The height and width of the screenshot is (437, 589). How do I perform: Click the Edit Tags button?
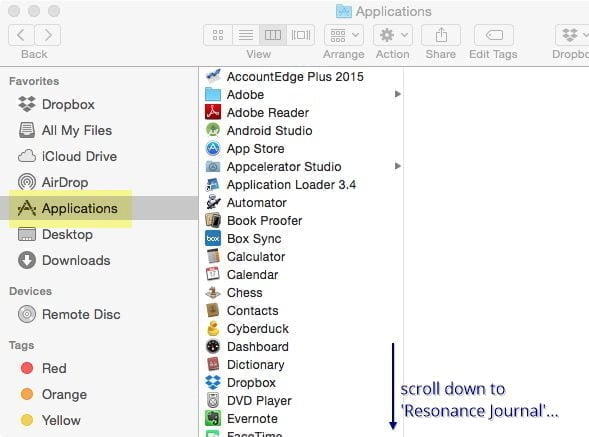(494, 35)
